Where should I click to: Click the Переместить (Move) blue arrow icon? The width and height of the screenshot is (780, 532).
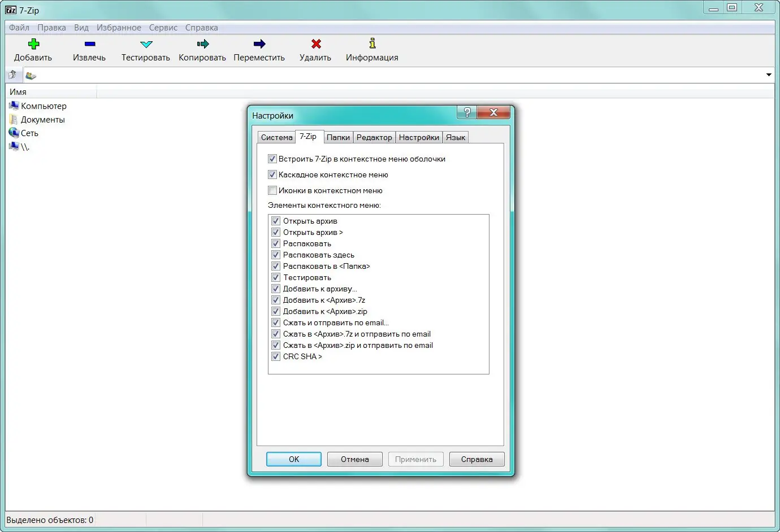(259, 44)
